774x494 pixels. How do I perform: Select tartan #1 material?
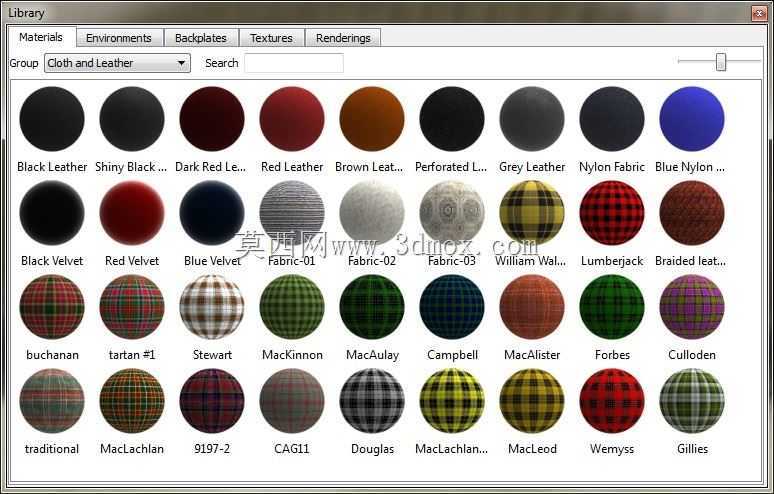coord(132,307)
